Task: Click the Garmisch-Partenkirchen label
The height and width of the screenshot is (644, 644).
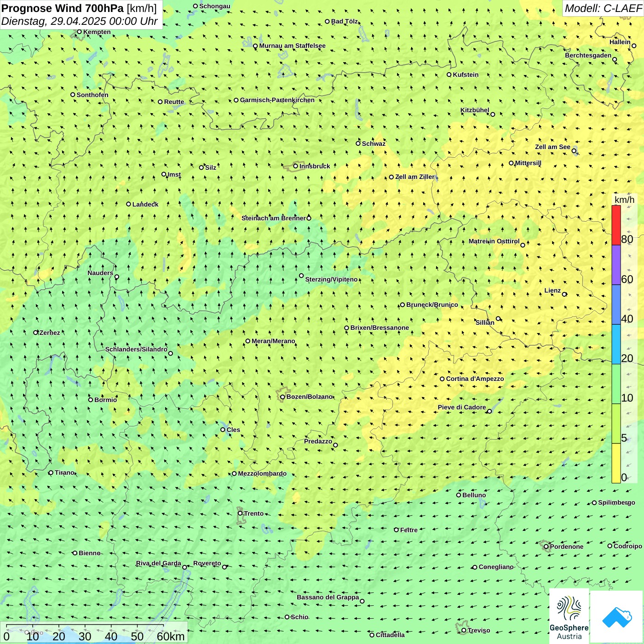Action: (277, 100)
